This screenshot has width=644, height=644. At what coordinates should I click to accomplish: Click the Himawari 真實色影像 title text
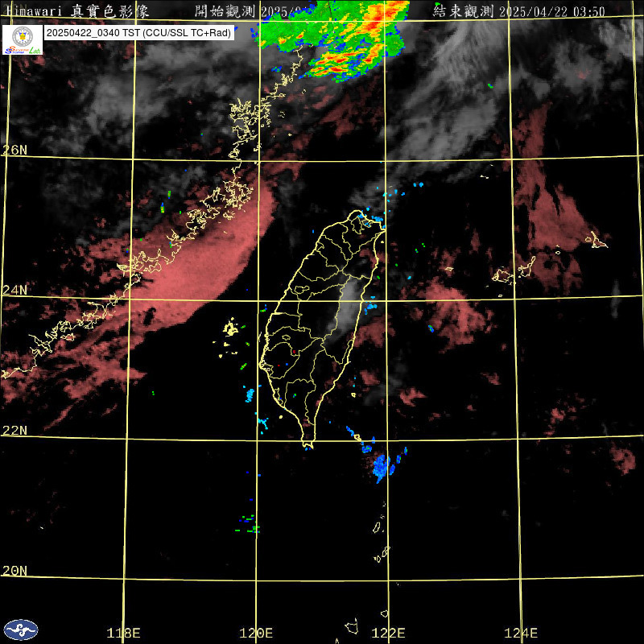tap(77, 11)
